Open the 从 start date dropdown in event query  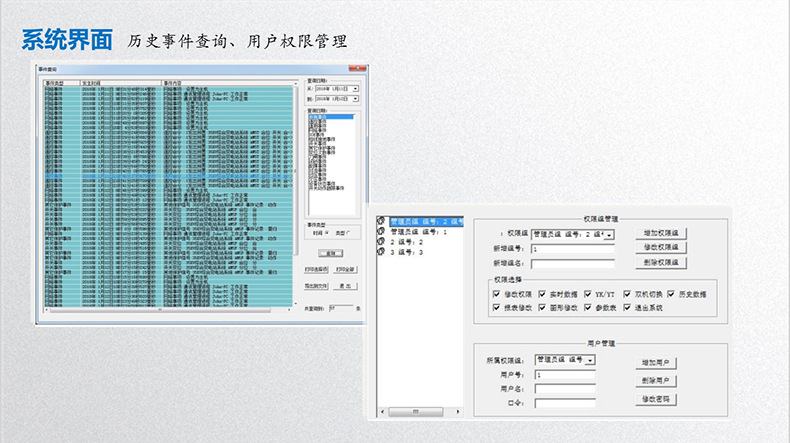pyautogui.click(x=356, y=89)
